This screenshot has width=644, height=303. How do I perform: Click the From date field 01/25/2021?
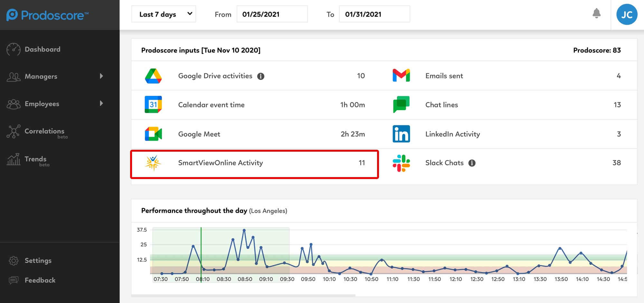[272, 14]
